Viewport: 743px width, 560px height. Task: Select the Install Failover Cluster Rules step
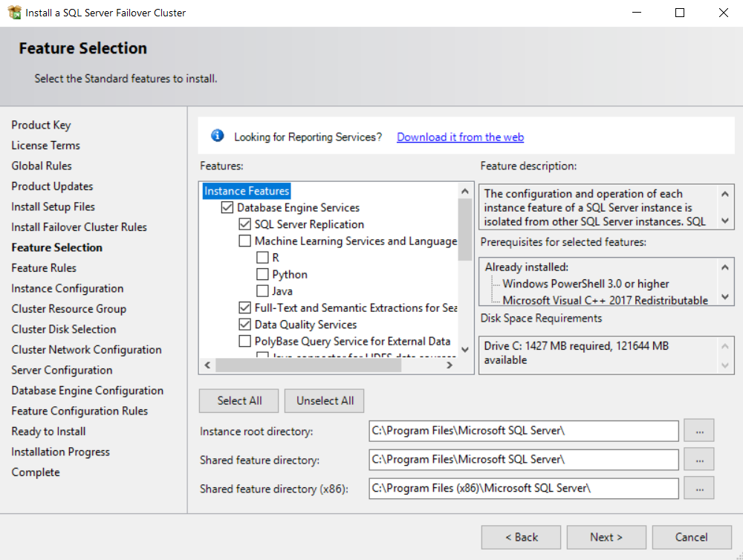[x=80, y=227]
